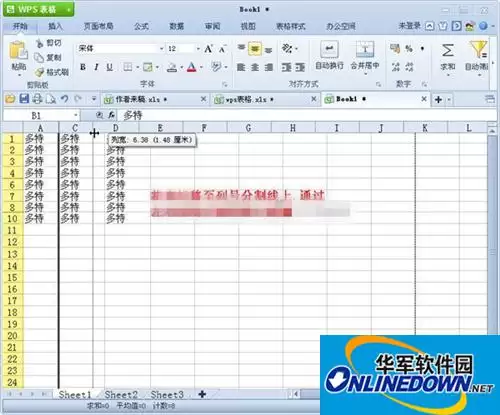
Task: Expand the quick access toolbar dropdown
Action: (x=94, y=99)
